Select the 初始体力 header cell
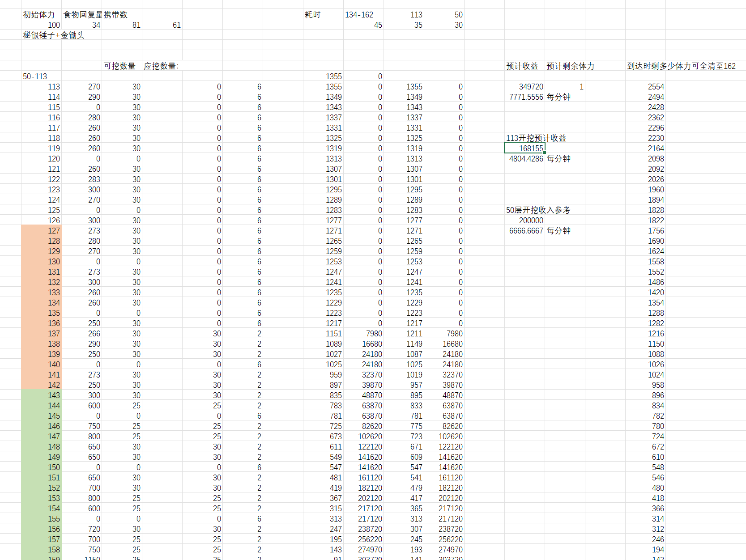The image size is (746, 560). pos(41,14)
